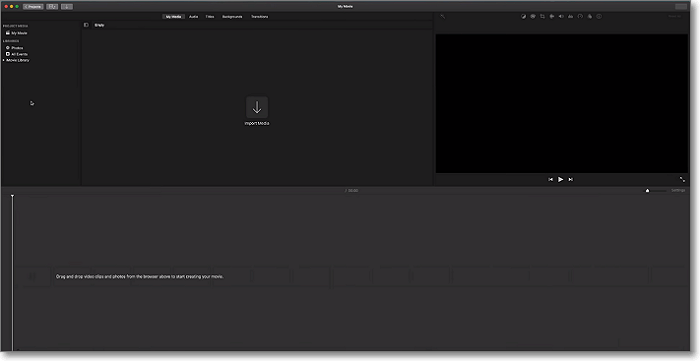Open the volume adjustment tool

[561, 17]
